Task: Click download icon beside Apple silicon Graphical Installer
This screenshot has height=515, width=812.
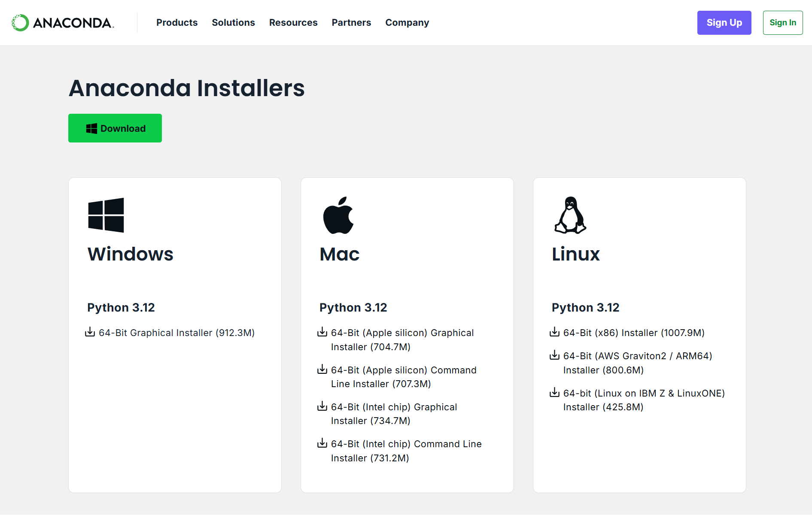Action: [x=322, y=332]
